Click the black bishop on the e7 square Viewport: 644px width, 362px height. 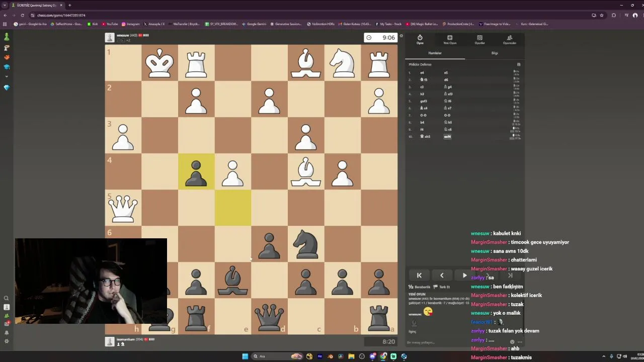pos(232,280)
